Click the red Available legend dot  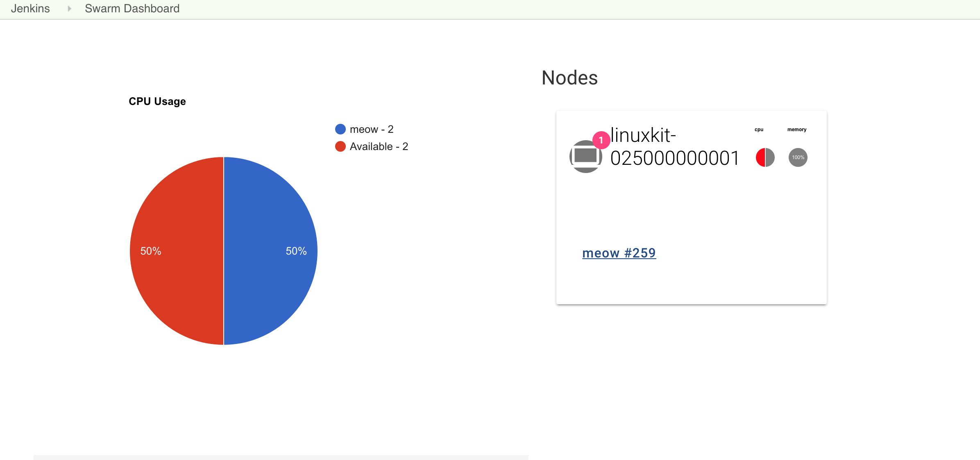(x=340, y=147)
